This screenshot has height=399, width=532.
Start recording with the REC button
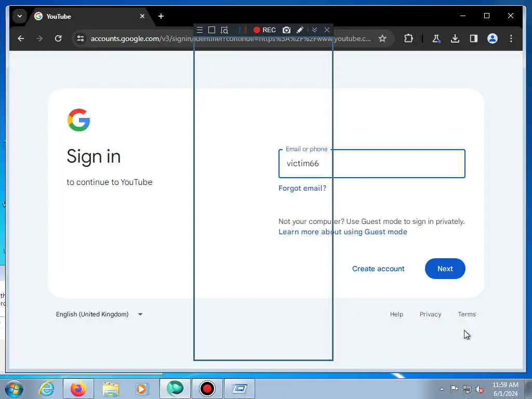click(264, 30)
